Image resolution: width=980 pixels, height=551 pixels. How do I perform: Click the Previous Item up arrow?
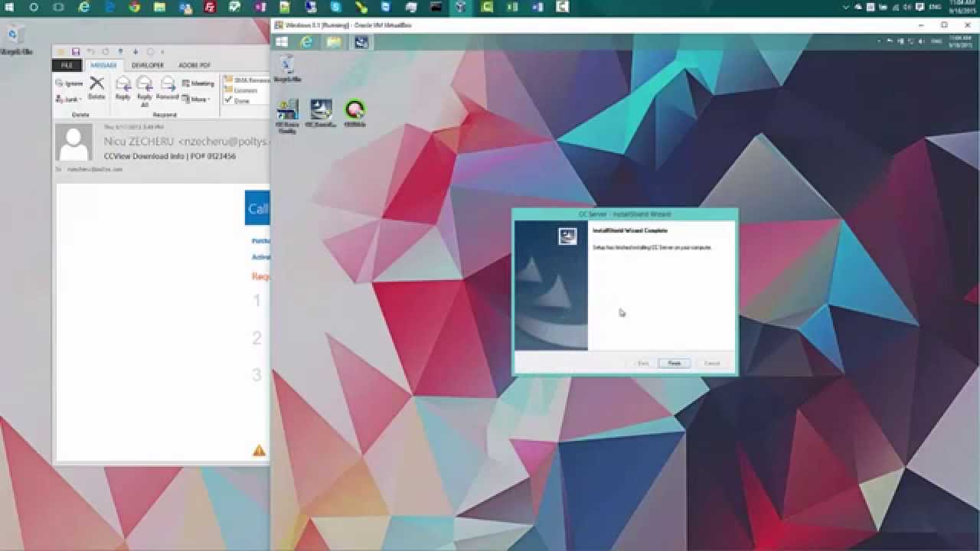120,52
